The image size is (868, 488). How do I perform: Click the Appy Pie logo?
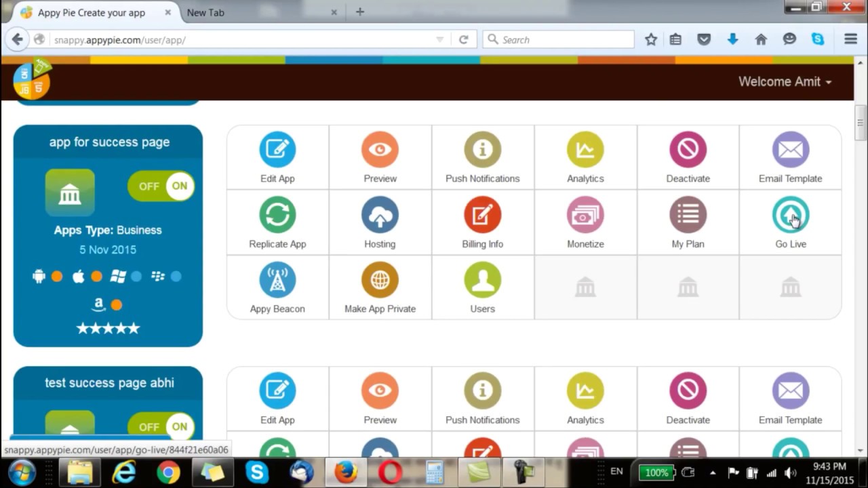(32, 79)
